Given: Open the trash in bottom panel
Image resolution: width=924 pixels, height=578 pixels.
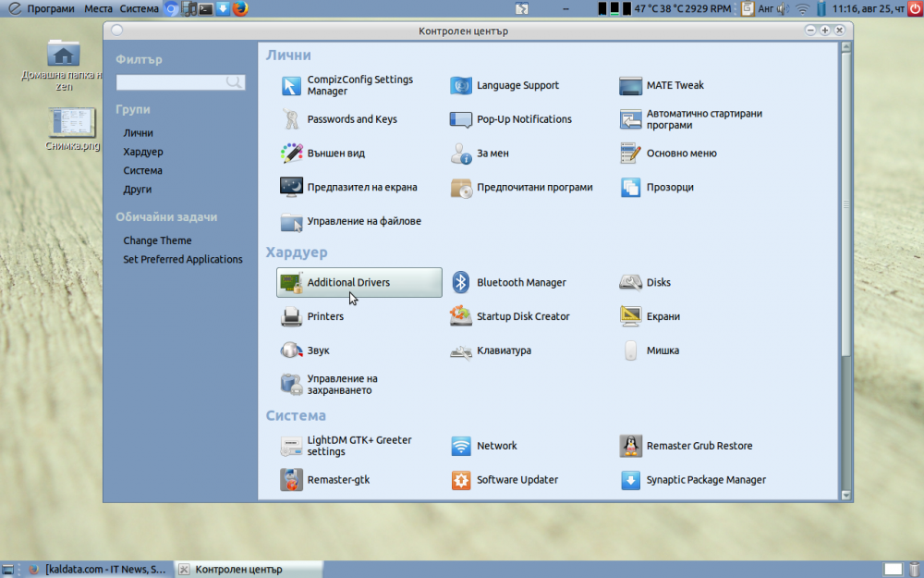Looking at the screenshot, I should pyautogui.click(x=915, y=570).
